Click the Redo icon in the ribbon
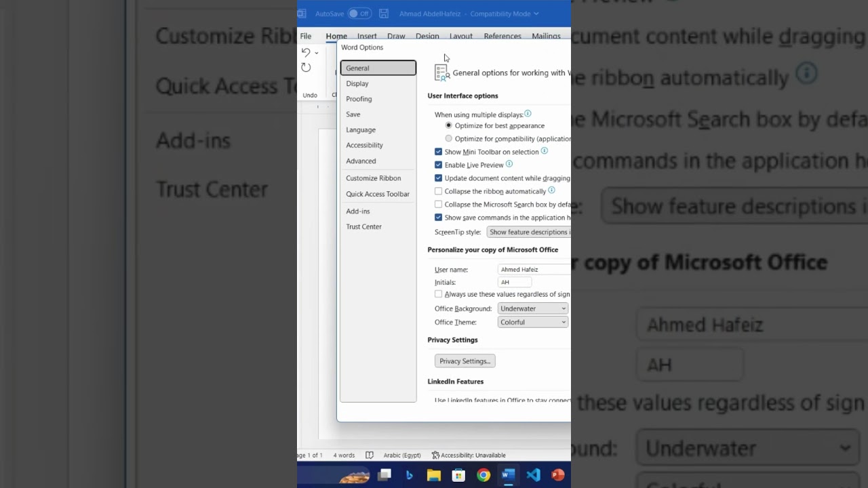The image size is (868, 488). click(x=306, y=68)
